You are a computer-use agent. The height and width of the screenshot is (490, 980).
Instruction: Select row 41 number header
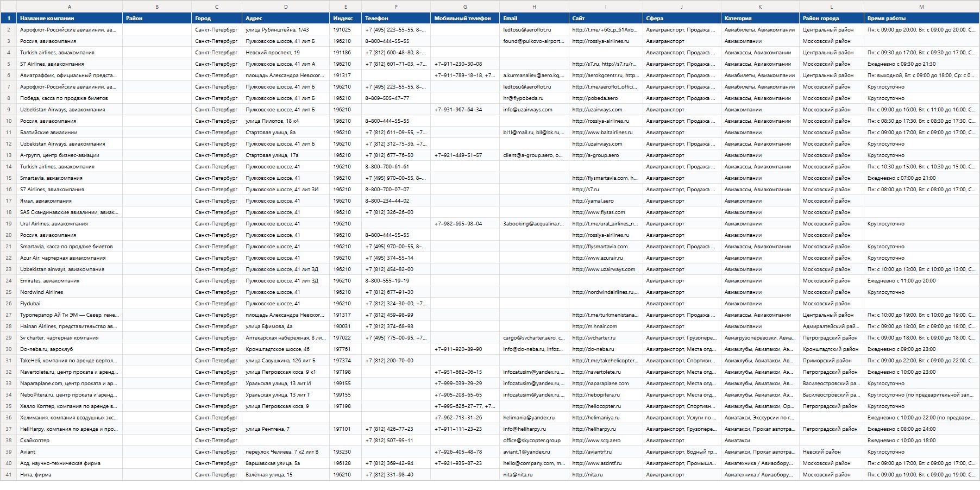(x=8, y=474)
